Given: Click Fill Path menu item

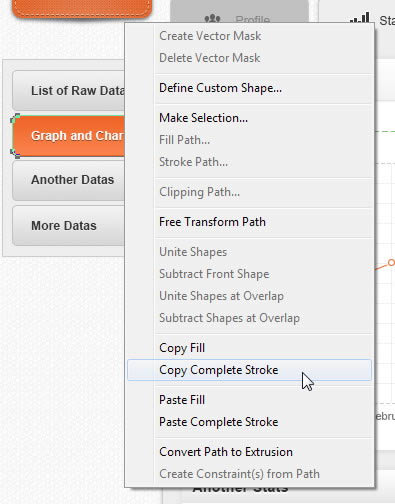Looking at the screenshot, I should 249,140.
